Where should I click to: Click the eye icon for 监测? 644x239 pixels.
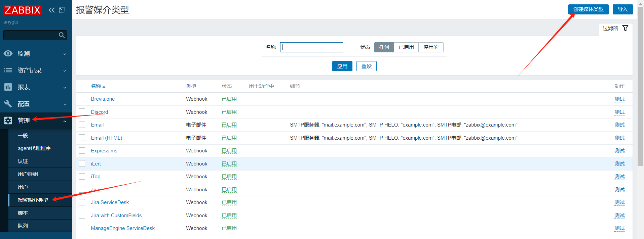click(8, 54)
